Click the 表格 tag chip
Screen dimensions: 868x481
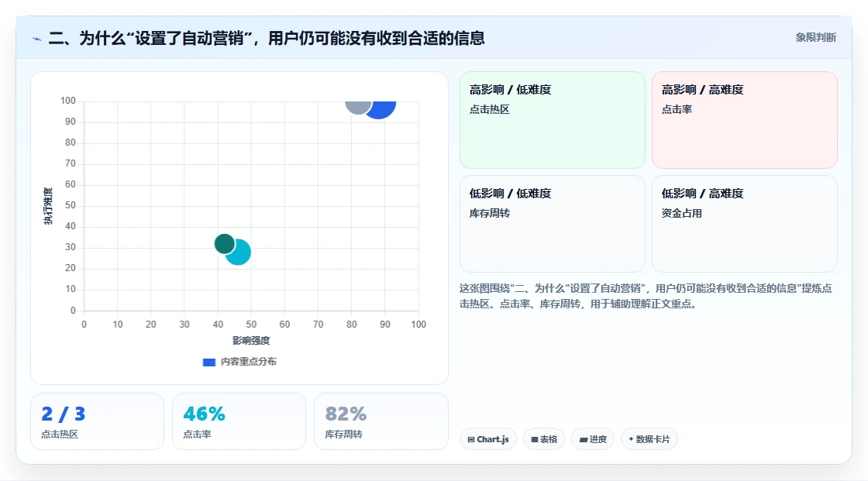coord(544,439)
